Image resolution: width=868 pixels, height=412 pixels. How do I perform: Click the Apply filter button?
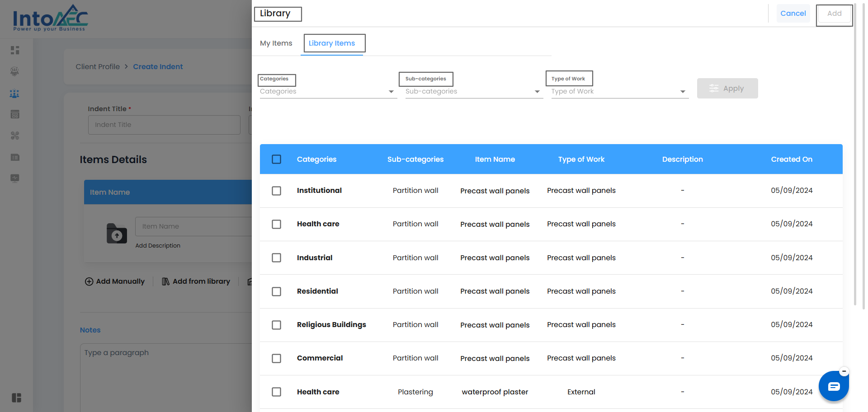[727, 89]
